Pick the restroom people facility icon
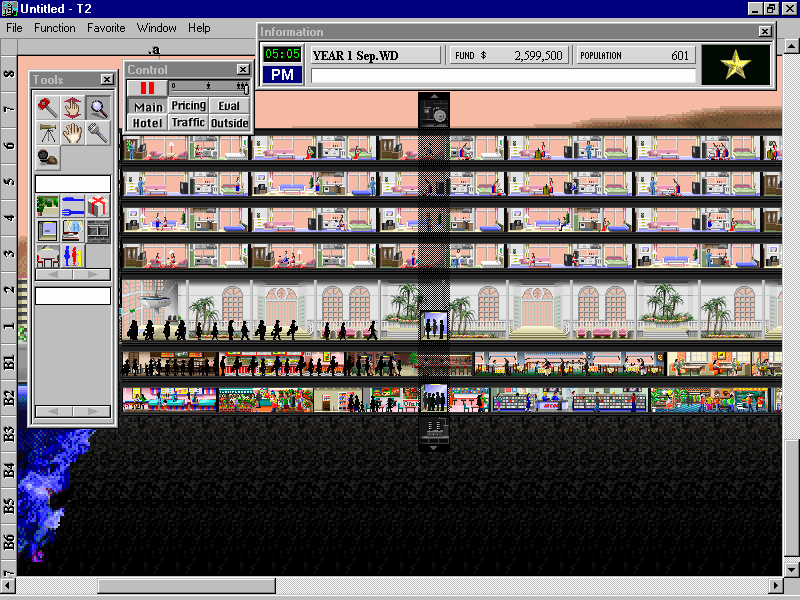 [x=72, y=255]
